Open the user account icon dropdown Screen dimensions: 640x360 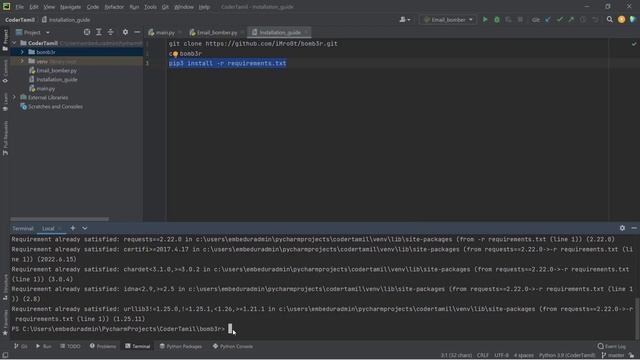[405, 20]
